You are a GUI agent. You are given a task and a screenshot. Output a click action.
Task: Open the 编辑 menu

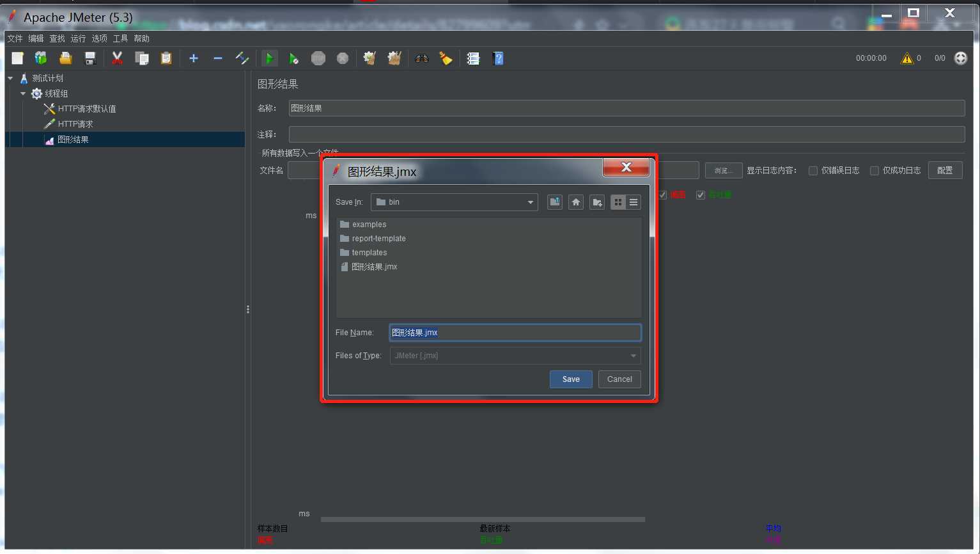click(x=36, y=38)
